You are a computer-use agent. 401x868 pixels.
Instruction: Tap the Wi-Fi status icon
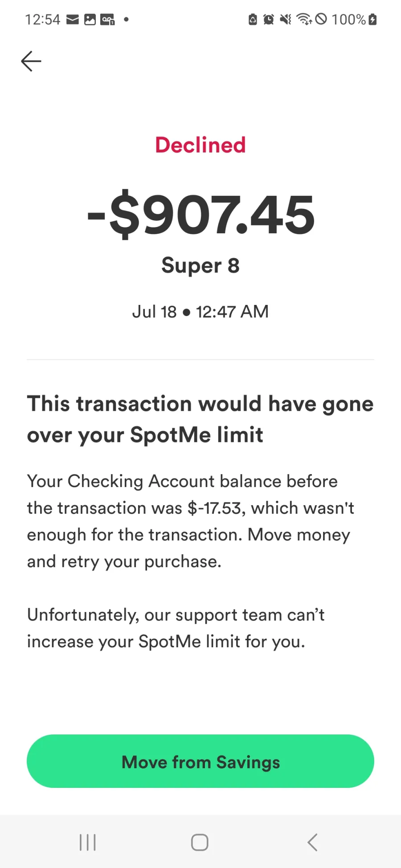(x=304, y=20)
